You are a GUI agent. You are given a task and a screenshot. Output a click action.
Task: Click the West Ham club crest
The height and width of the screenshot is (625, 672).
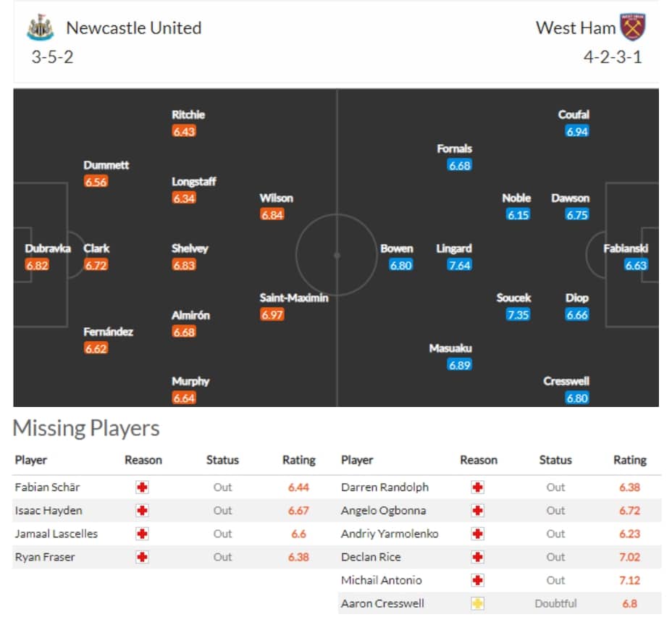[x=633, y=27]
